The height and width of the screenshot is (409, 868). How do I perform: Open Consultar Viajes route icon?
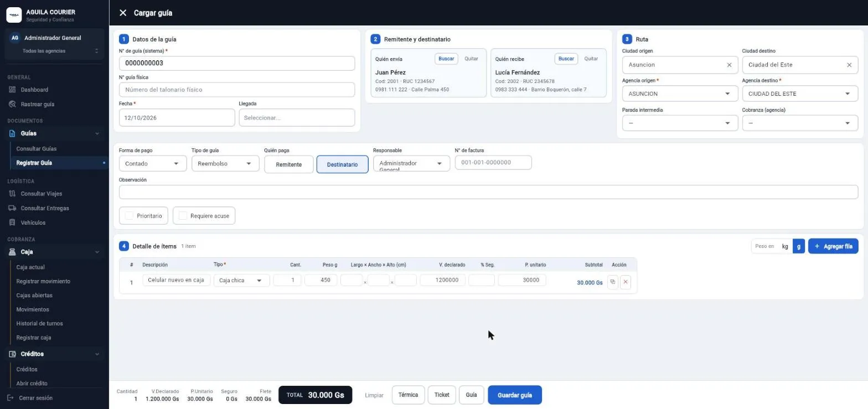[12, 194]
